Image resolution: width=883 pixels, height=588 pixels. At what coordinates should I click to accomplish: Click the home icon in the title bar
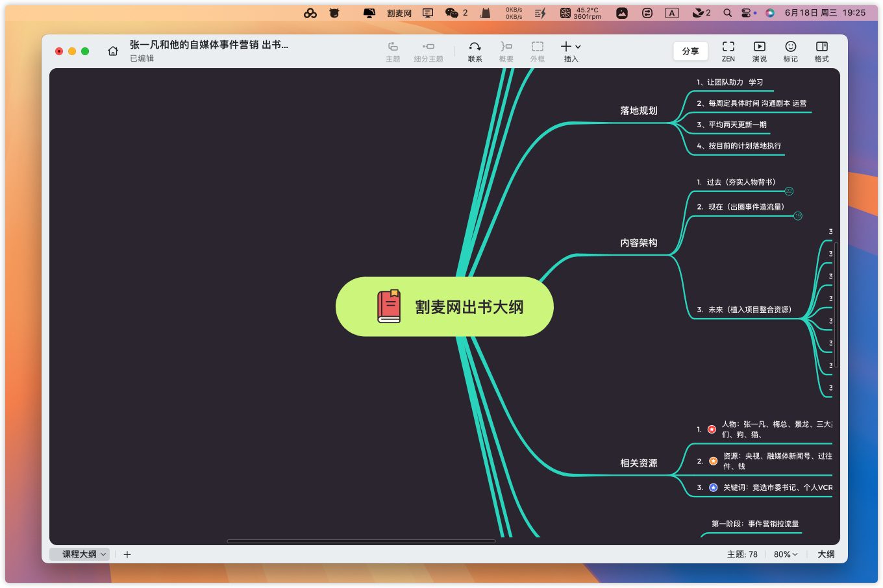(113, 51)
